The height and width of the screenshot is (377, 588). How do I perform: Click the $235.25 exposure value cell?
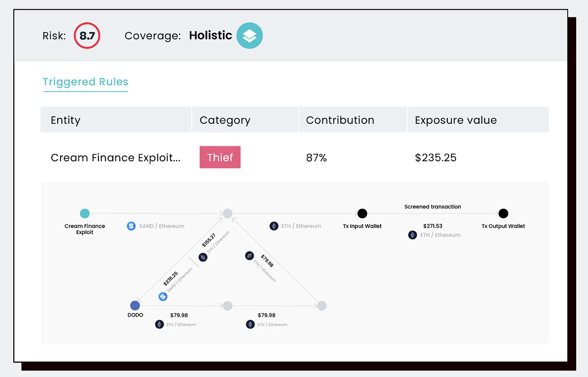click(x=435, y=158)
